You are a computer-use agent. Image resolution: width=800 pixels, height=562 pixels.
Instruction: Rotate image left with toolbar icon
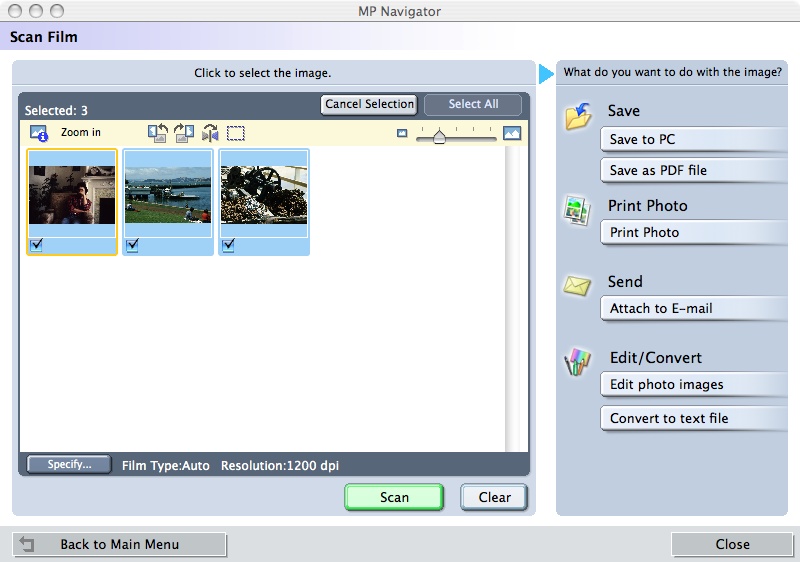158,133
